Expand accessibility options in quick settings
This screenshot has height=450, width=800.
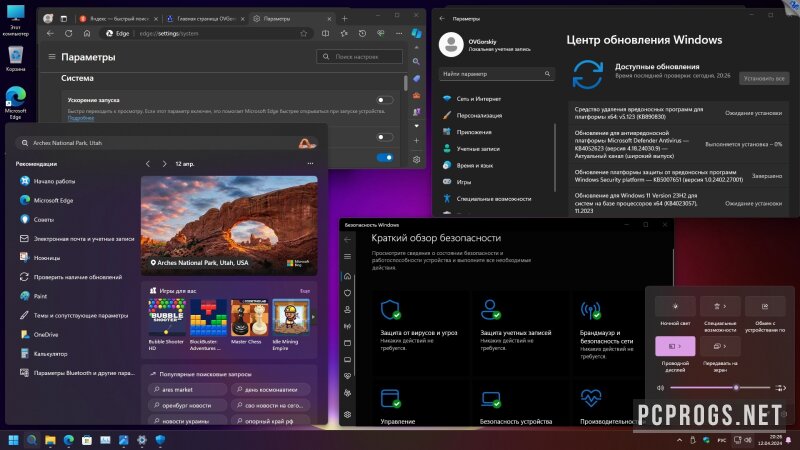tap(720, 306)
